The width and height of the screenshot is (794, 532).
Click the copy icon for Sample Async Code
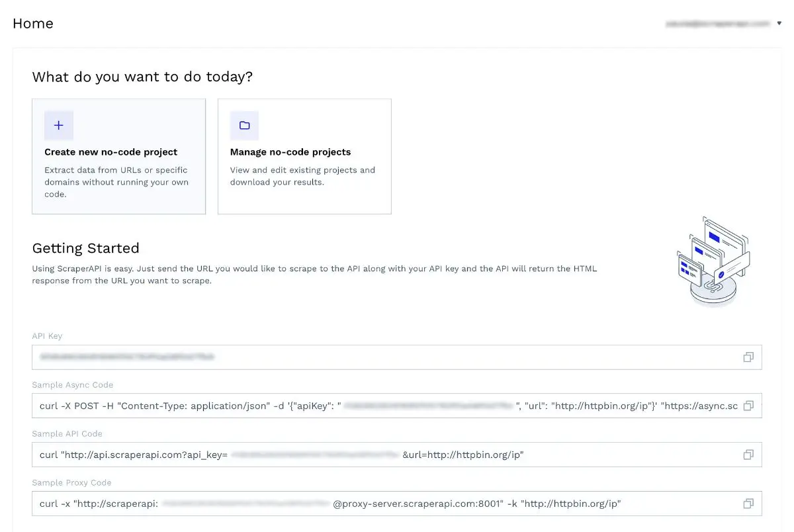point(748,406)
